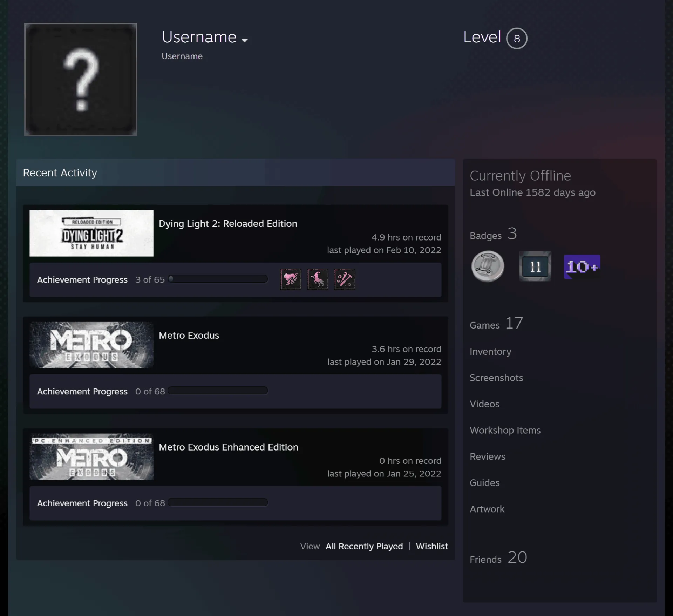673x616 pixels.
Task: Open Dying Light 2 Achievement Progress label
Action: pyautogui.click(x=82, y=280)
